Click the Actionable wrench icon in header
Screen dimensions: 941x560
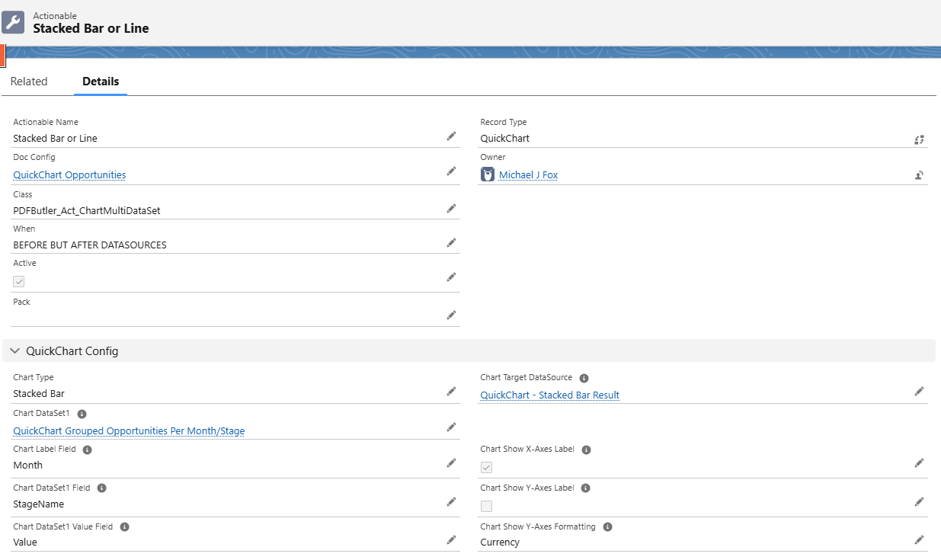[x=14, y=23]
